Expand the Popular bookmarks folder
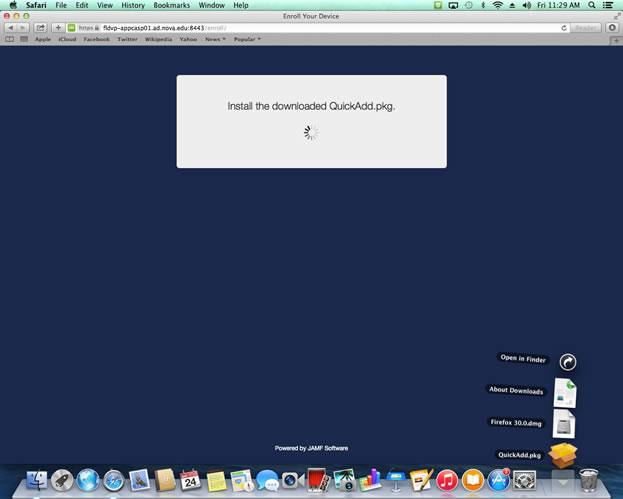The width and height of the screenshot is (623, 499). tap(246, 39)
